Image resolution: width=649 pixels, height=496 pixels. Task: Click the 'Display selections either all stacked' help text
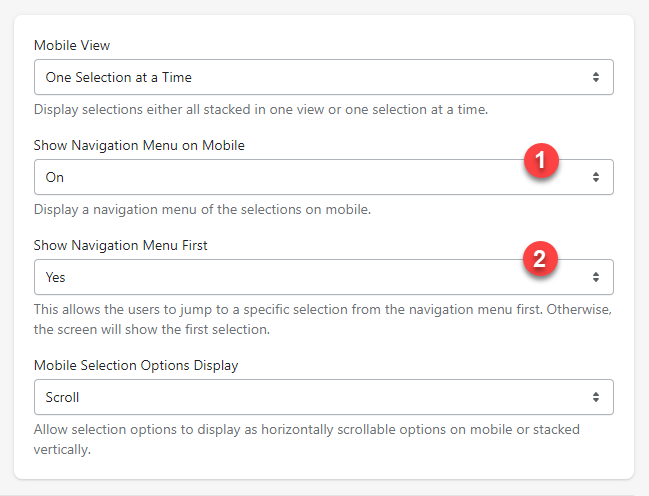tap(261, 109)
